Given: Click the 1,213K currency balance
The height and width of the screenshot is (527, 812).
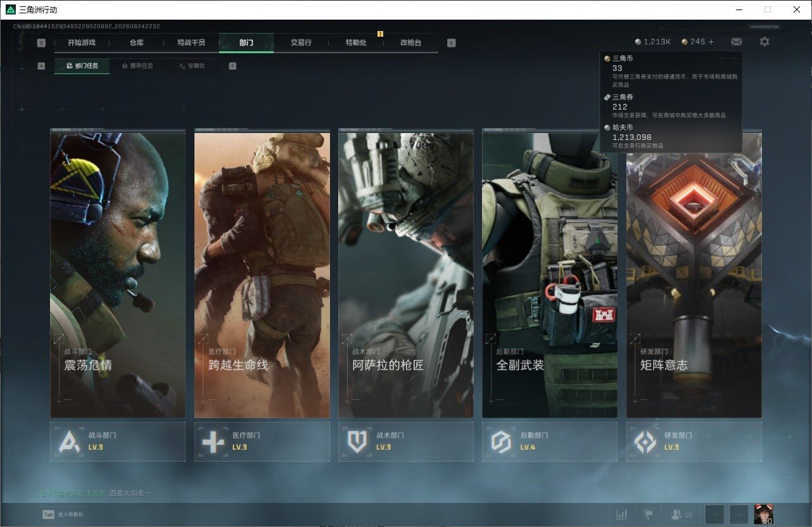Looking at the screenshot, I should (657, 42).
